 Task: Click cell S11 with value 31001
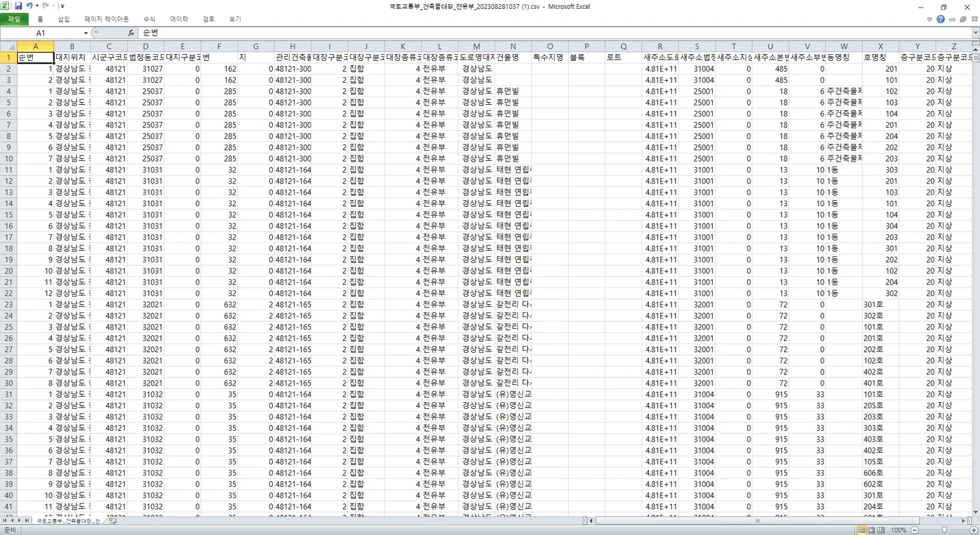(x=697, y=170)
